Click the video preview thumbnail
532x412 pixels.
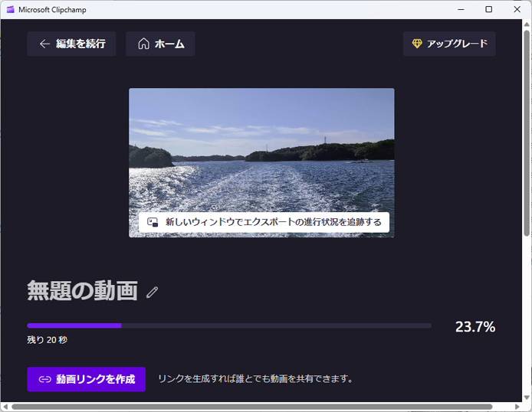(261, 162)
